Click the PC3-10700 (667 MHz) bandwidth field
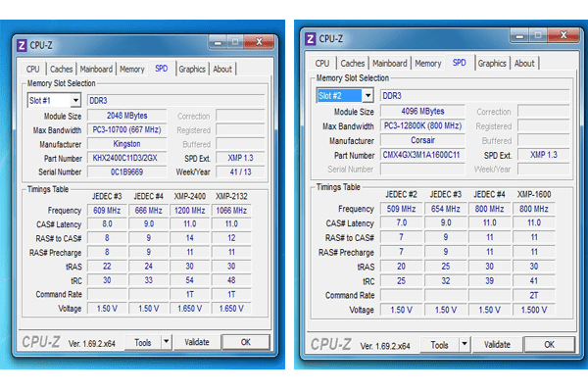The height and width of the screenshot is (392, 588). pyautogui.click(x=126, y=129)
